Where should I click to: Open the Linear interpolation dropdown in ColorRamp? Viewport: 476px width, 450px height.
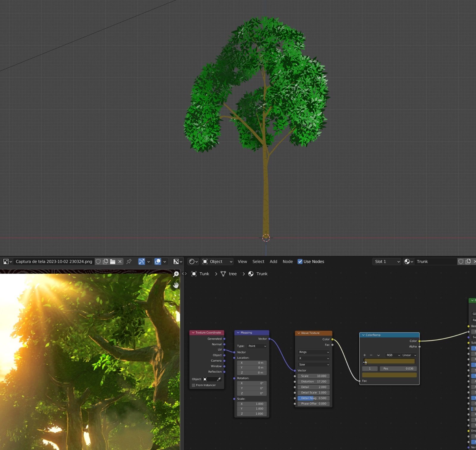tap(409, 355)
